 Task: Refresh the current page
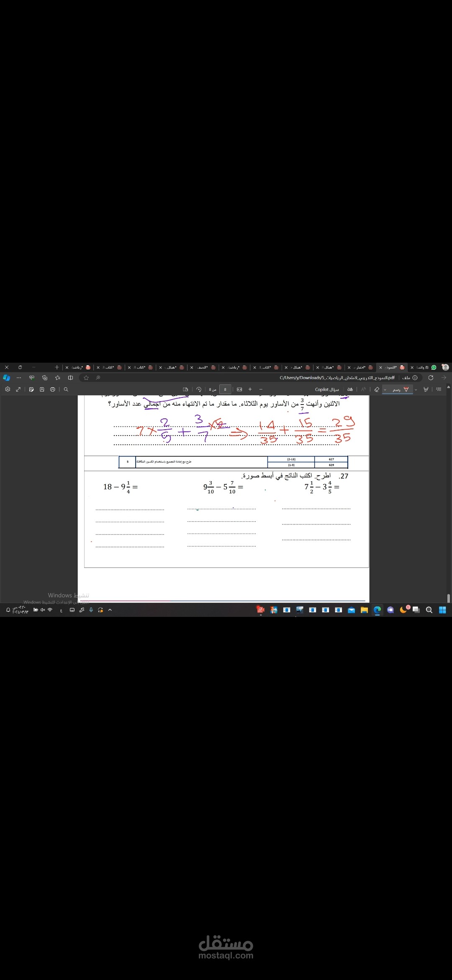[x=431, y=377]
